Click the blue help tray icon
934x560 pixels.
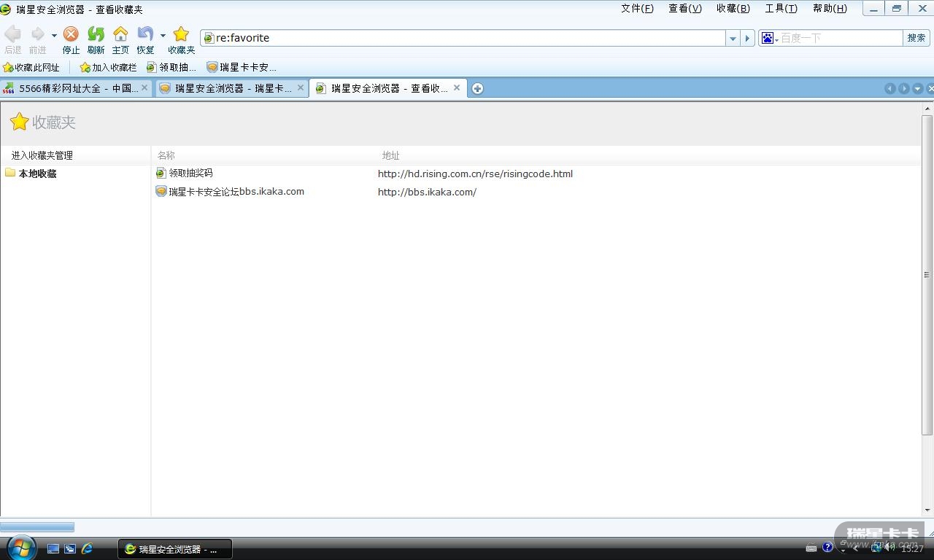pyautogui.click(x=828, y=548)
